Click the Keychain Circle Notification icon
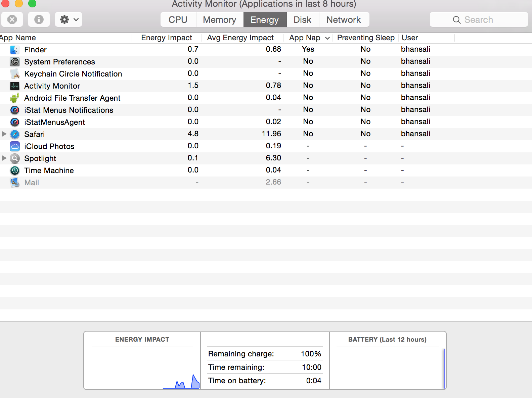The image size is (532, 398). pos(15,74)
